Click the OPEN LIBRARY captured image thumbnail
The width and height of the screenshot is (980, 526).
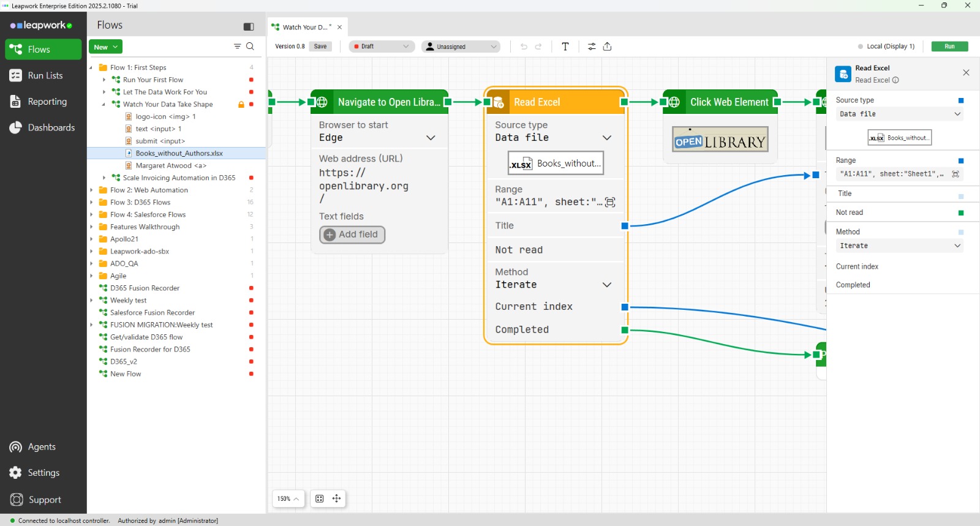pyautogui.click(x=720, y=140)
